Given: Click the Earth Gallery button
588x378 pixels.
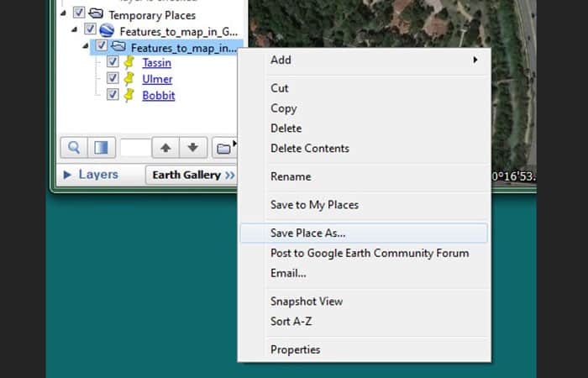Looking at the screenshot, I should click(192, 175).
